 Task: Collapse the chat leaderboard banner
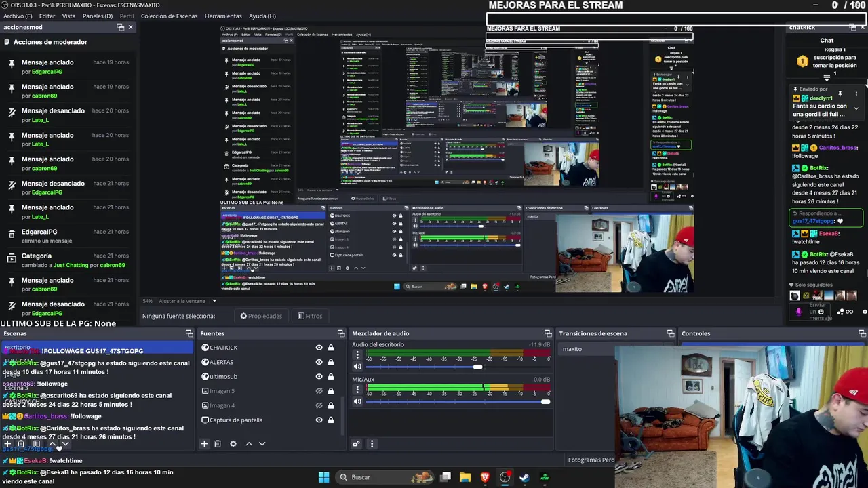[x=827, y=78]
